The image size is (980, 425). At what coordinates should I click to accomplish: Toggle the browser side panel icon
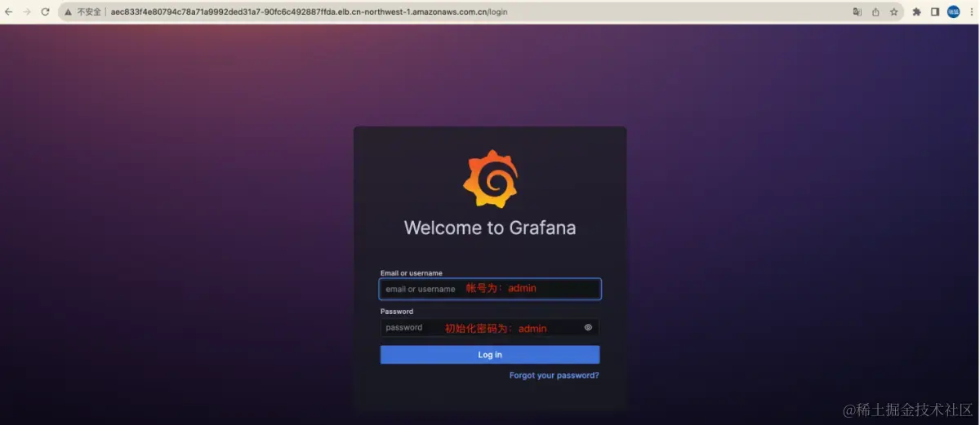click(x=935, y=12)
